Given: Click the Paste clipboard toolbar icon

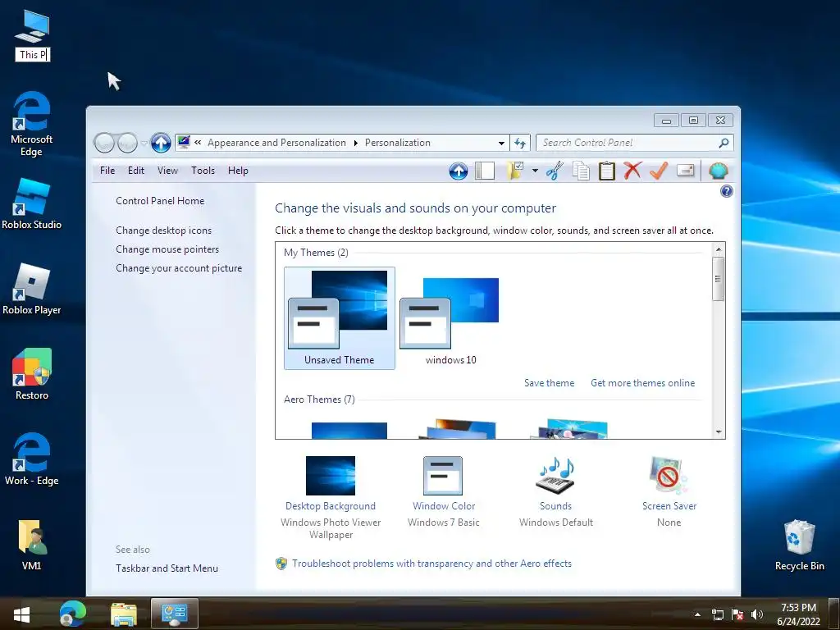Looking at the screenshot, I should coord(606,171).
